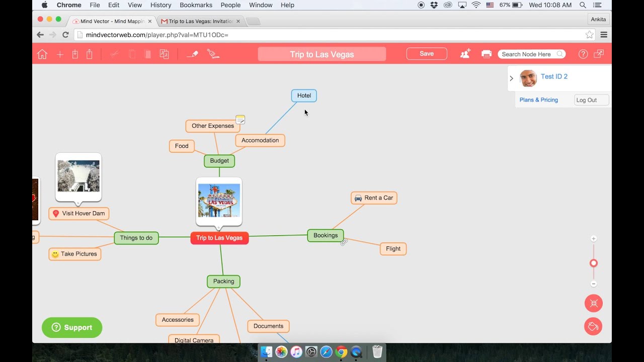644x362 pixels.
Task: Add a new node using the plus icon
Action: (x=60, y=53)
